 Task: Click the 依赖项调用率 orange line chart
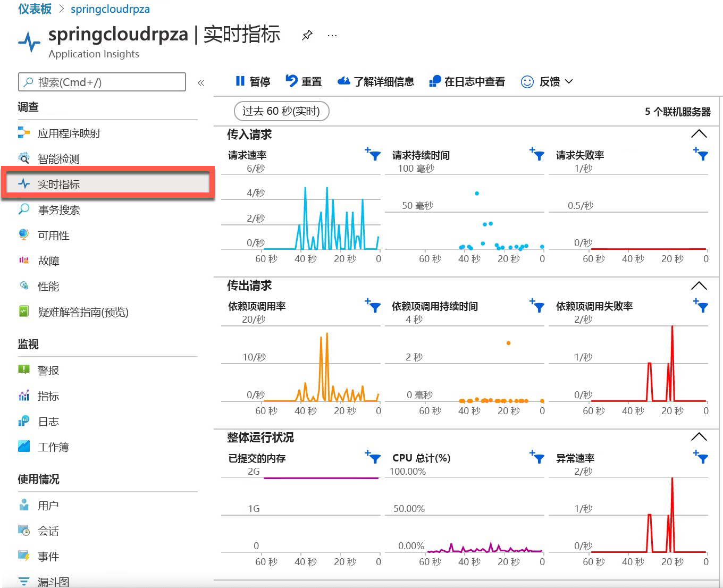coord(321,367)
